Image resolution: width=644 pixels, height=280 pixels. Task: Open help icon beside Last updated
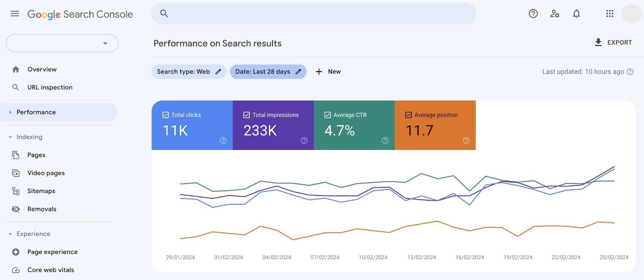pos(630,72)
